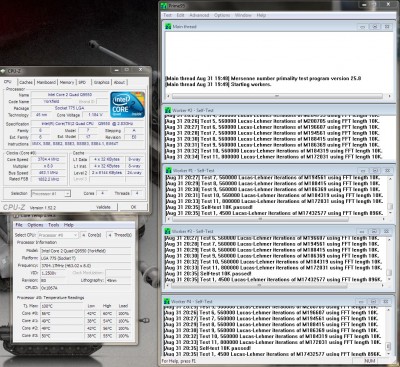This screenshot has width=400, height=367.
Task: Open Prime95's Help menu
Action: (x=261, y=15)
